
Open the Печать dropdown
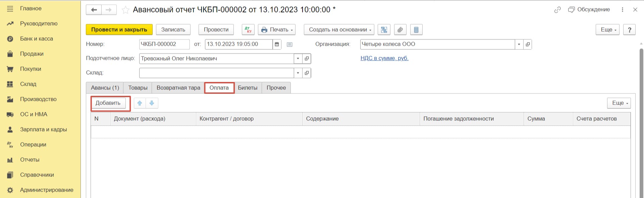click(277, 30)
